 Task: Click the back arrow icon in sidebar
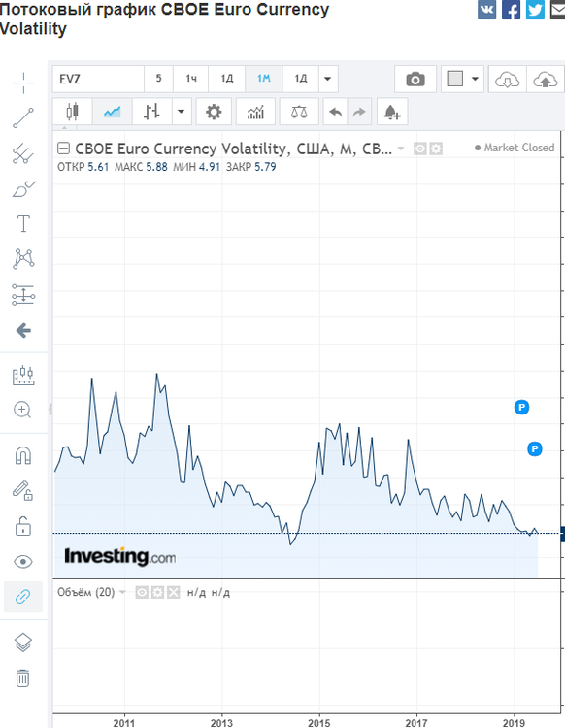coord(23,331)
